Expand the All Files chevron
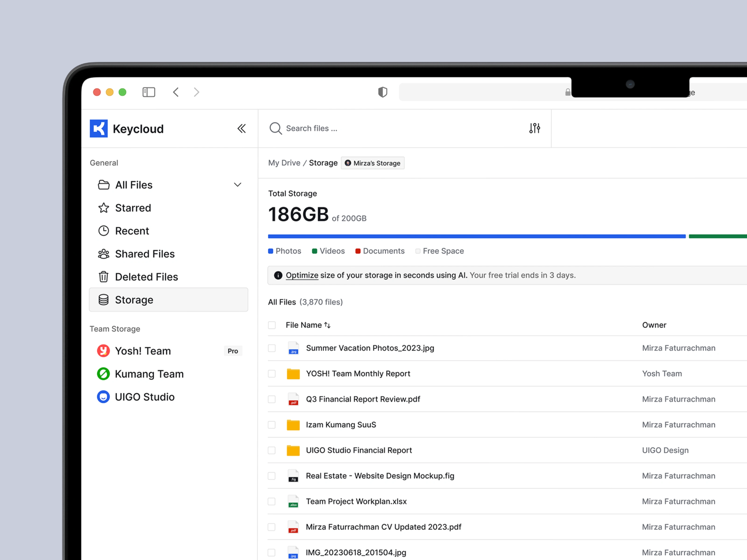Image resolution: width=747 pixels, height=560 pixels. [x=237, y=185]
